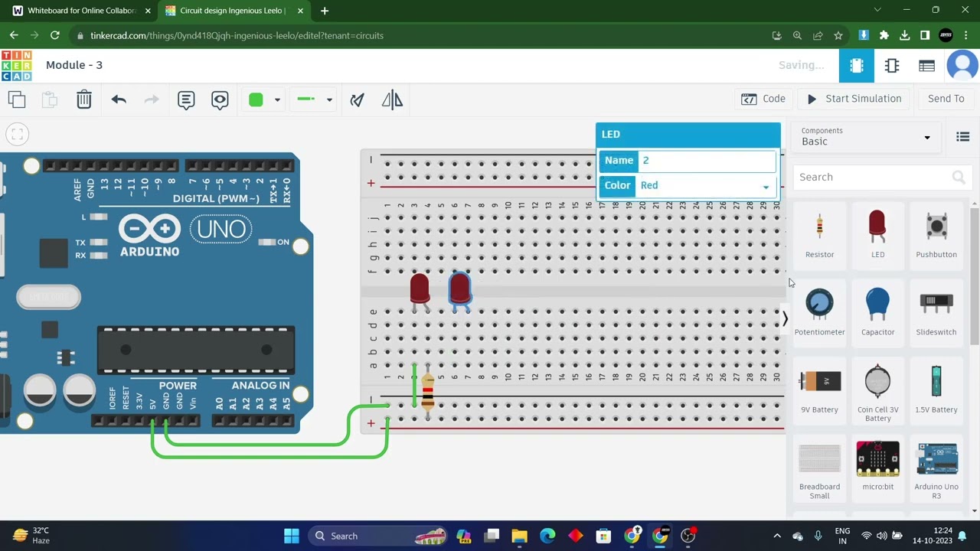Select the first red LED on breadboard
This screenshot has height=551, width=980.
pyautogui.click(x=420, y=292)
